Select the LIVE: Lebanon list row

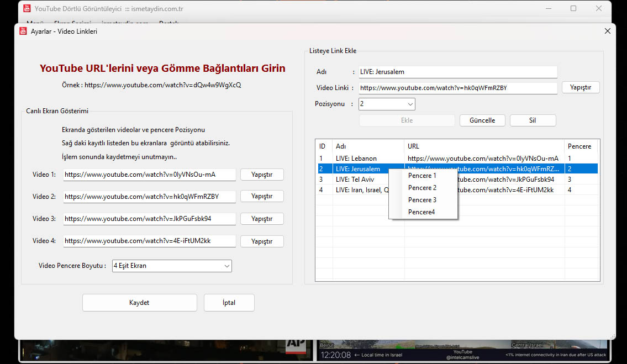356,159
